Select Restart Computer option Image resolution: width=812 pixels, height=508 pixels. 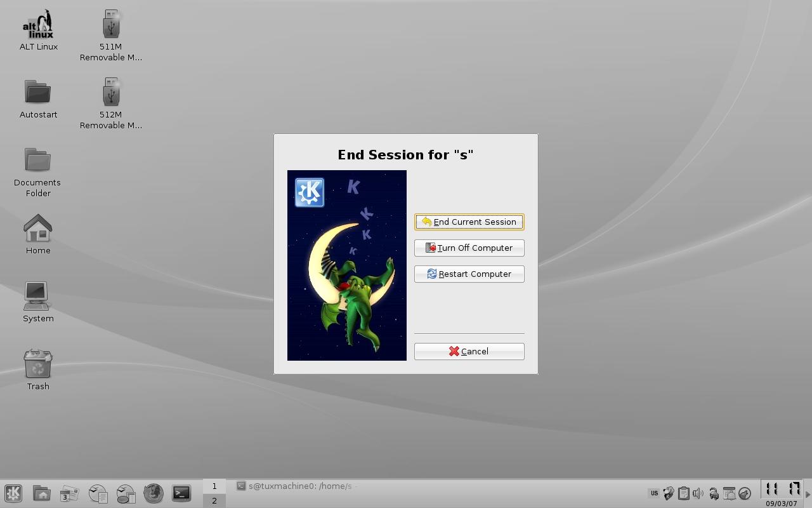469,274
